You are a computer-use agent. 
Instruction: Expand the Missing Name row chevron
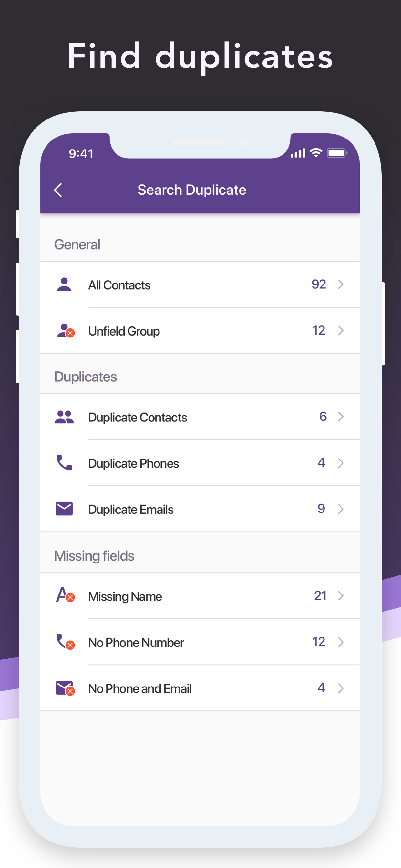341,596
